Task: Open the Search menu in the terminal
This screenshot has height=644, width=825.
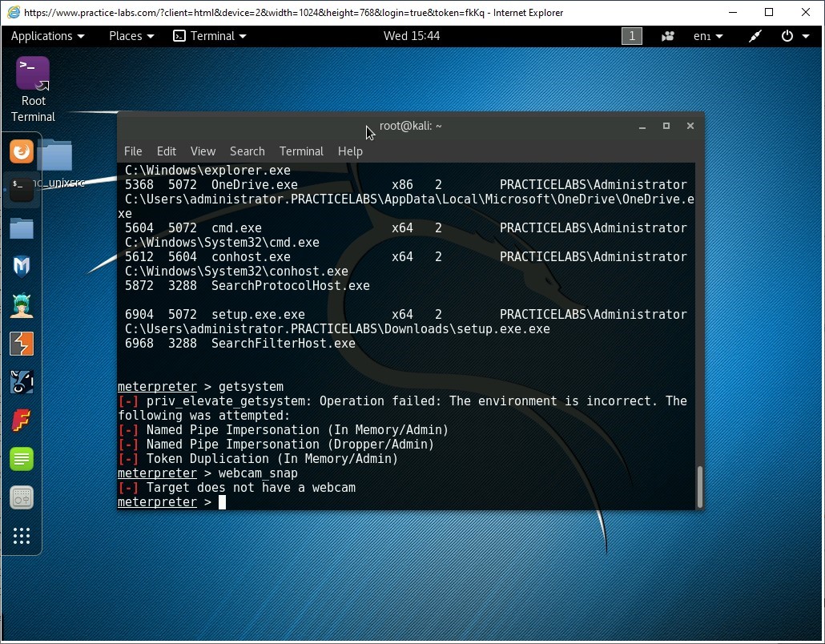Action: point(247,151)
